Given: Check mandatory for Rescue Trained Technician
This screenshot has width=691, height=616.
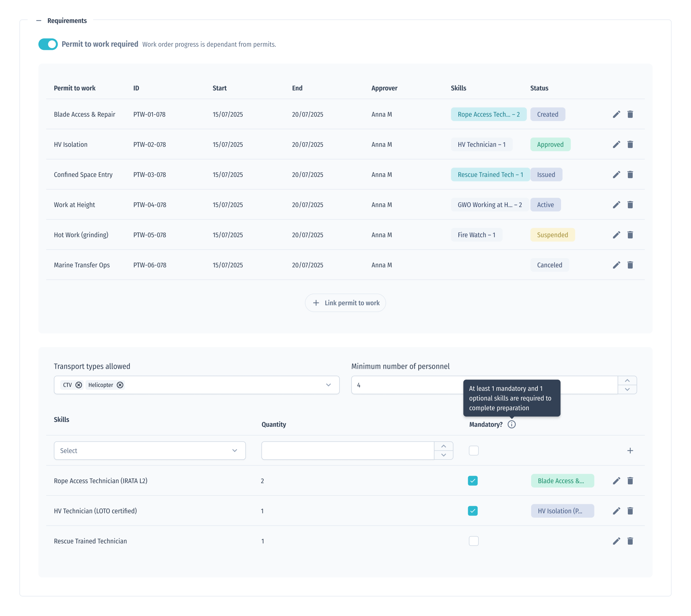Looking at the screenshot, I should 473,541.
